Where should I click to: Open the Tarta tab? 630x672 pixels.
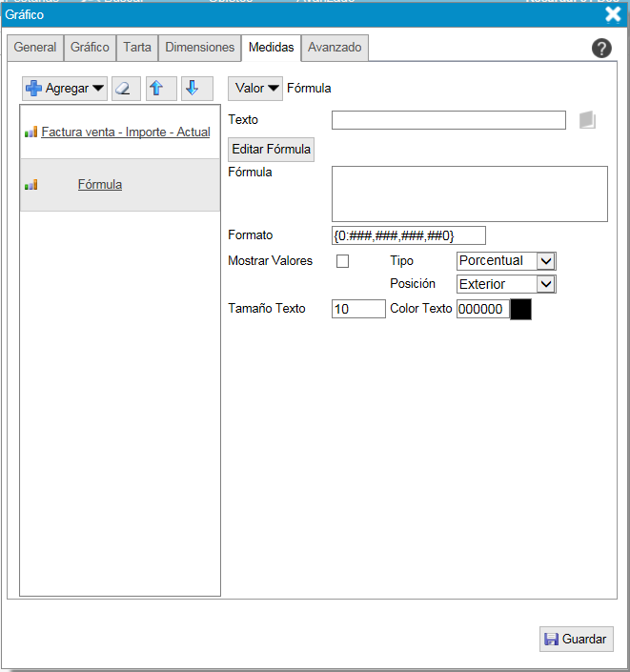137,47
